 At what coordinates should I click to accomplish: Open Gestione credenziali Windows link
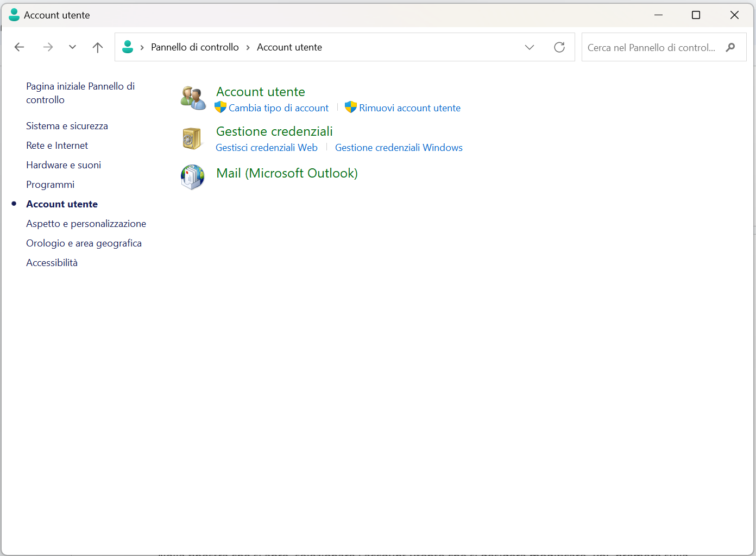(x=399, y=148)
